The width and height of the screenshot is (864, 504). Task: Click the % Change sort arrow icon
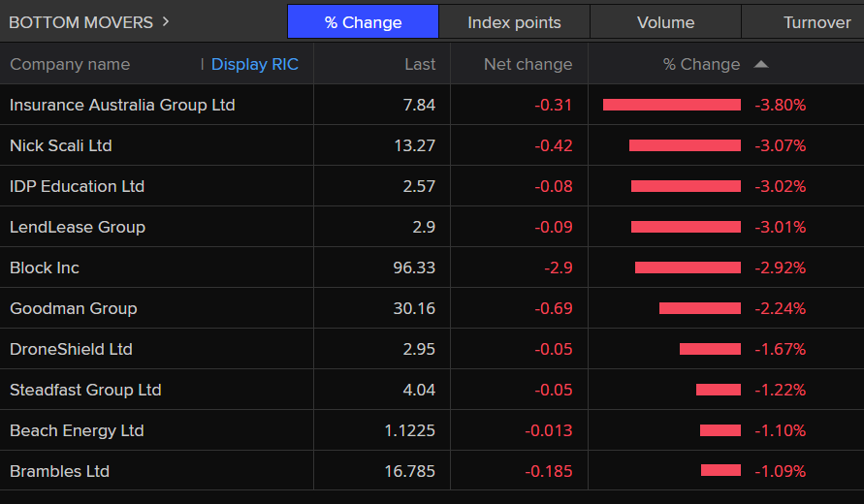pyautogui.click(x=761, y=64)
